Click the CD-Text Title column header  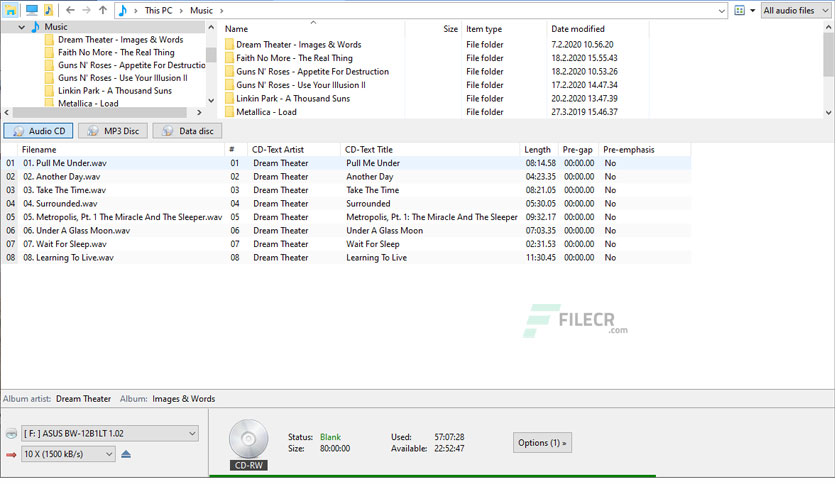coord(368,150)
